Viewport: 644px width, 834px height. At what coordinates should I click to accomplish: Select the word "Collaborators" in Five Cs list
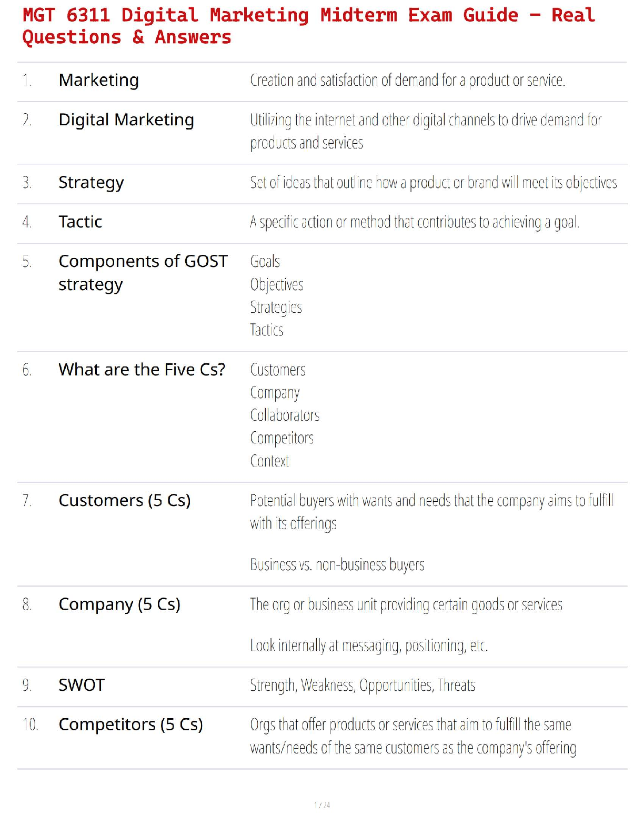click(x=285, y=415)
